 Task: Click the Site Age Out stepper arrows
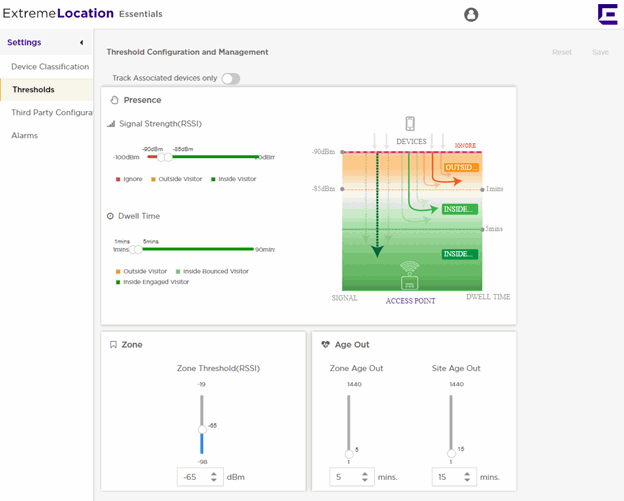coord(469,477)
